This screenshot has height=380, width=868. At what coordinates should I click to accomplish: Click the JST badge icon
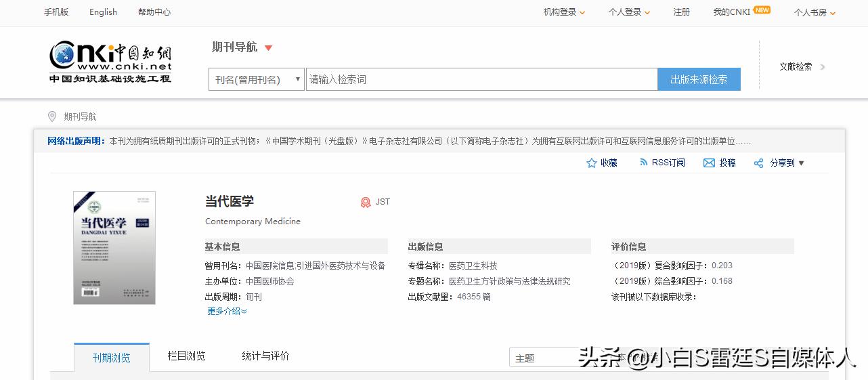tap(366, 202)
